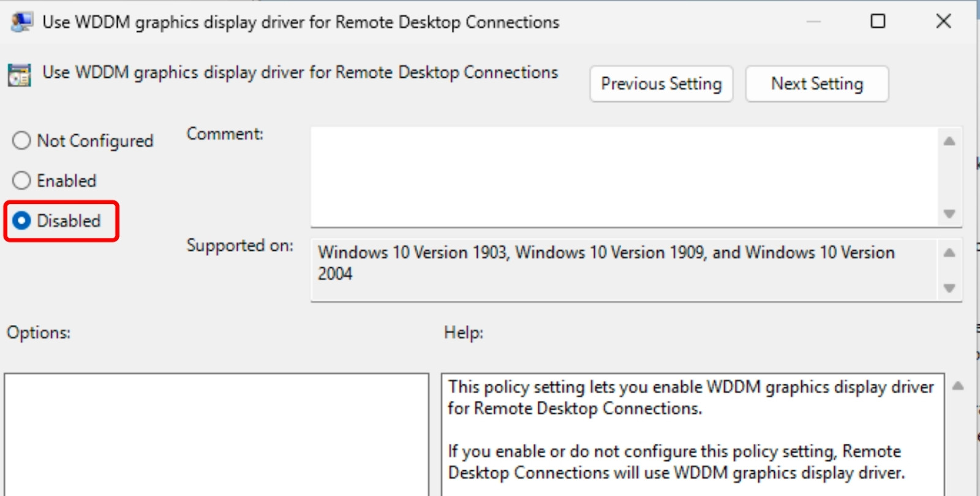The image size is (980, 496).
Task: Go to Previous Setting
Action: pos(661,84)
